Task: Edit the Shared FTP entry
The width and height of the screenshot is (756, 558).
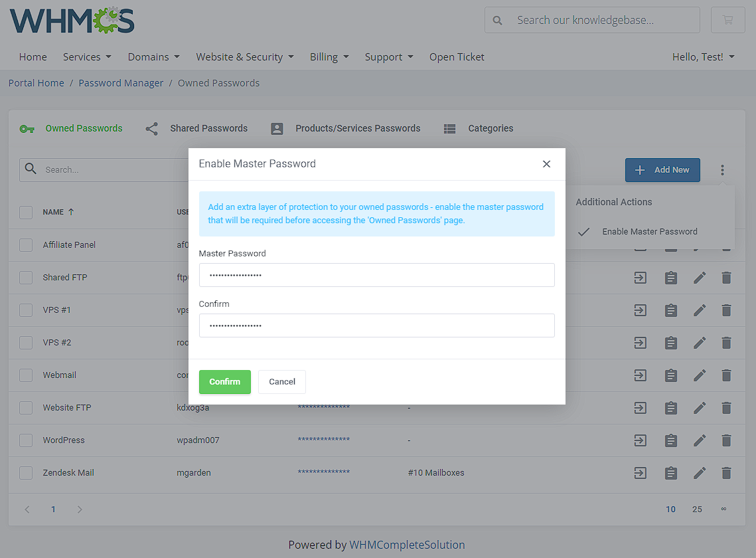Action: click(x=700, y=278)
